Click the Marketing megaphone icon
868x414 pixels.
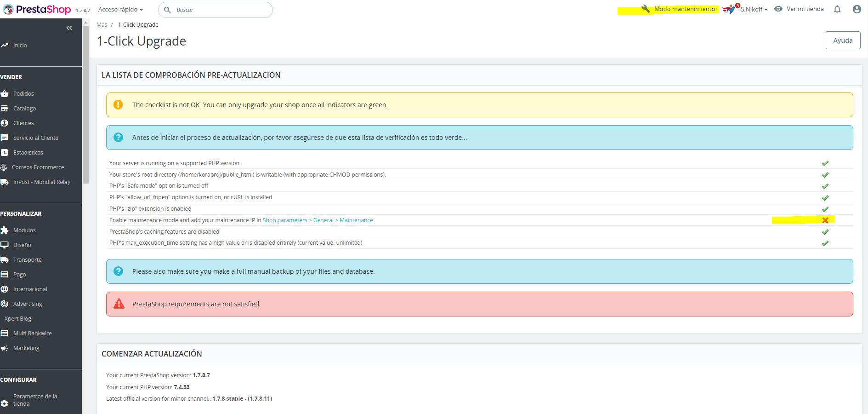point(5,348)
